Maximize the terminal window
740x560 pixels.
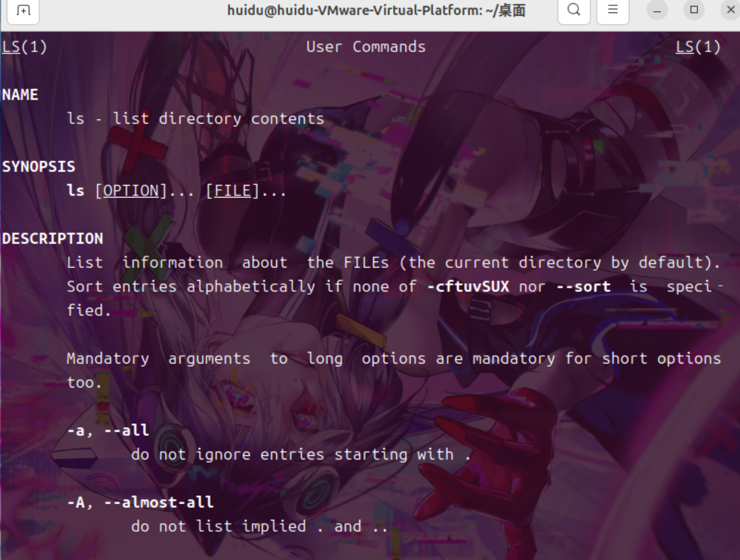click(x=694, y=10)
